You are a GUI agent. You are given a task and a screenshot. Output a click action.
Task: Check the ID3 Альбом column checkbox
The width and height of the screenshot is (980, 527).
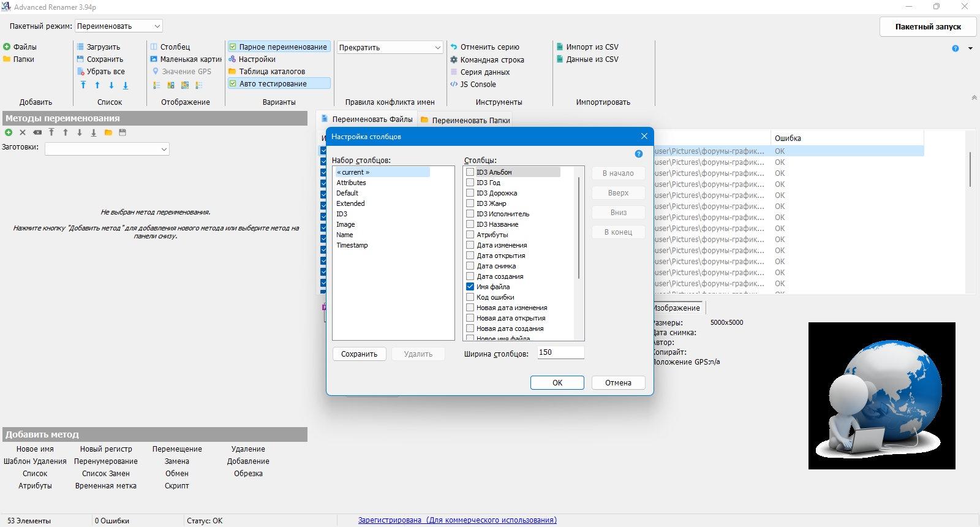coord(470,172)
